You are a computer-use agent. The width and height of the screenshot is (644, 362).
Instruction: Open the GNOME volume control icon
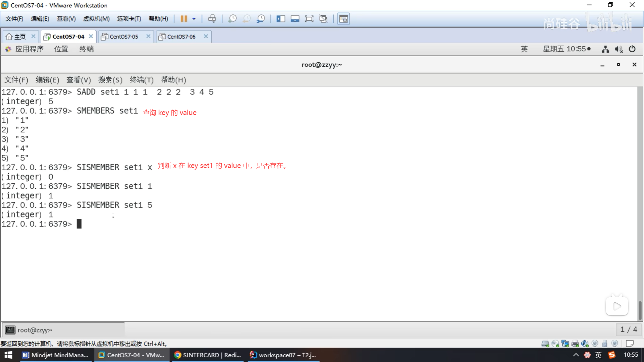click(619, 49)
